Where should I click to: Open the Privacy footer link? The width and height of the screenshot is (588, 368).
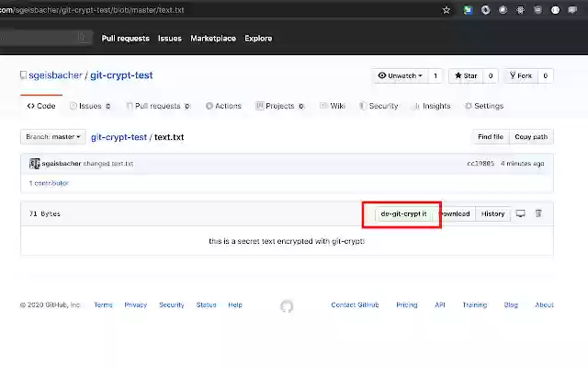[x=136, y=305]
